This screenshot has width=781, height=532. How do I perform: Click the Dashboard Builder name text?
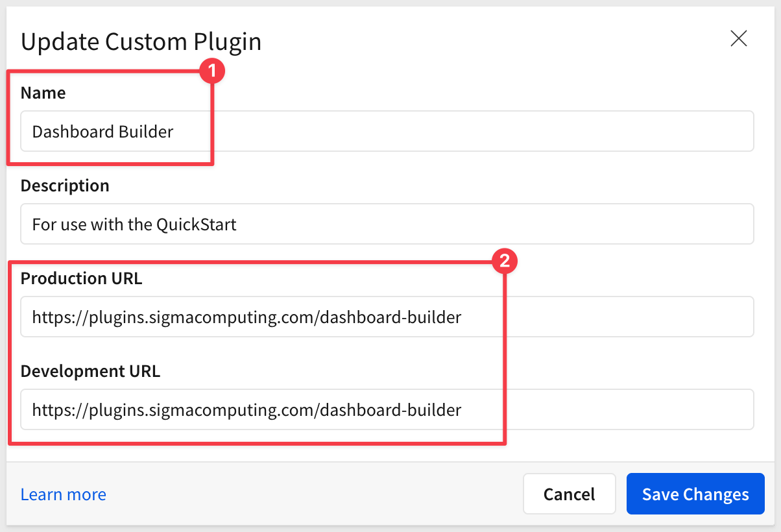pyautogui.click(x=102, y=132)
